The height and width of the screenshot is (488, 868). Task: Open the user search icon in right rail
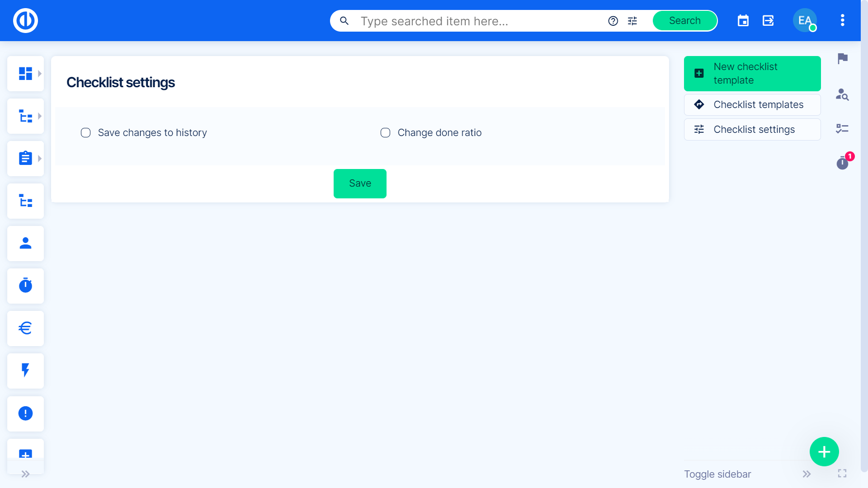point(842,94)
